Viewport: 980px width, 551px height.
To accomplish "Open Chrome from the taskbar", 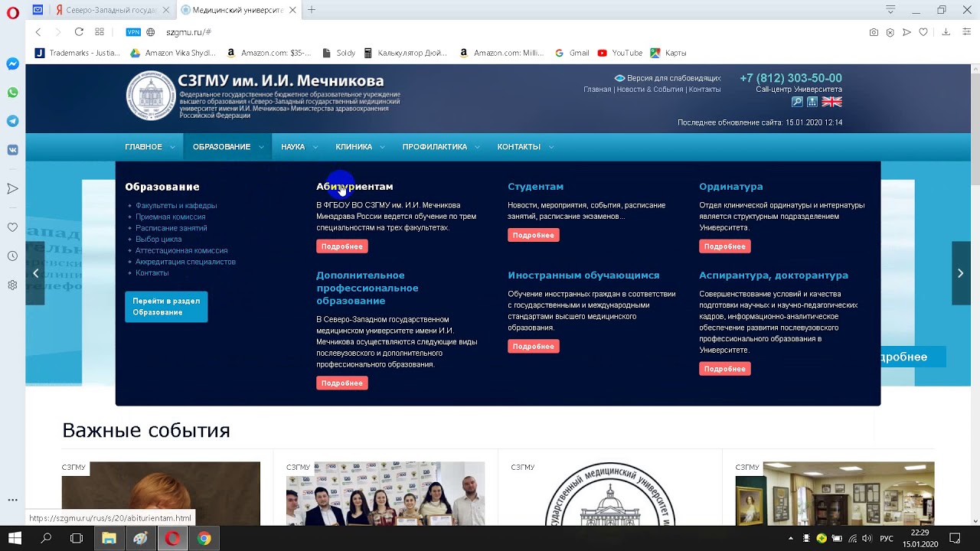I will pos(204,538).
